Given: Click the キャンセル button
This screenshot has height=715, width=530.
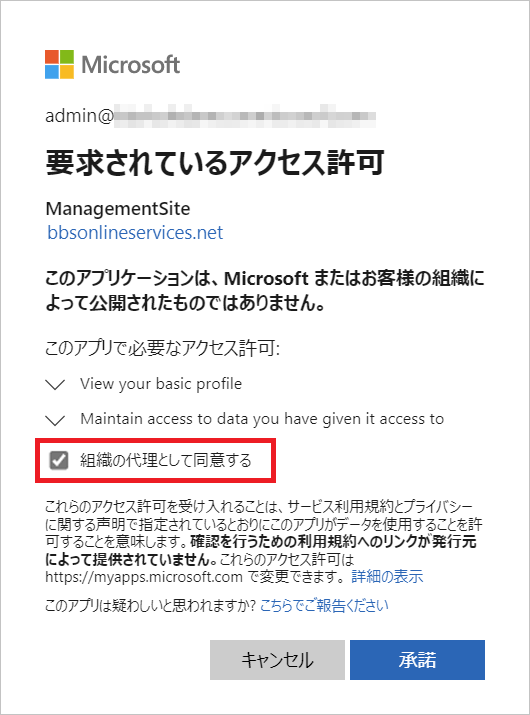Looking at the screenshot, I should click(x=277, y=660).
